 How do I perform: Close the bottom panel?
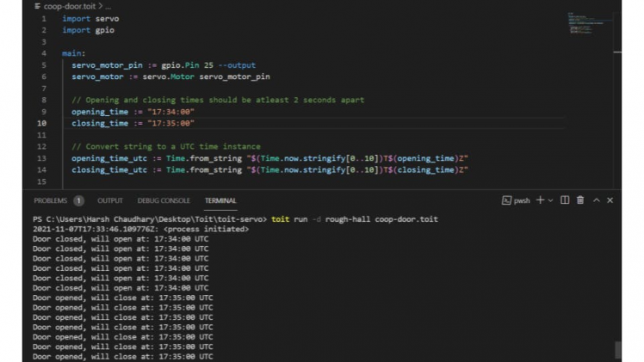pos(610,200)
